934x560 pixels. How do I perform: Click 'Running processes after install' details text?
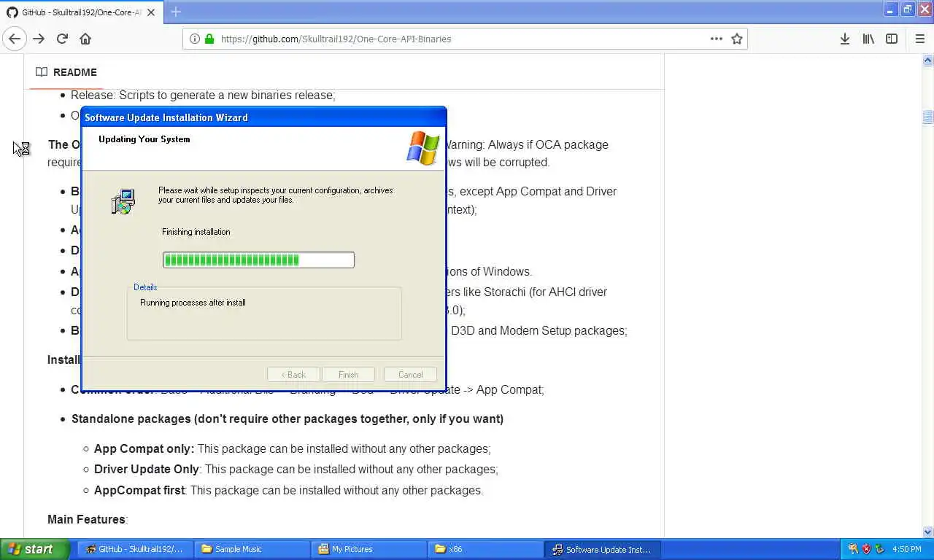point(193,303)
